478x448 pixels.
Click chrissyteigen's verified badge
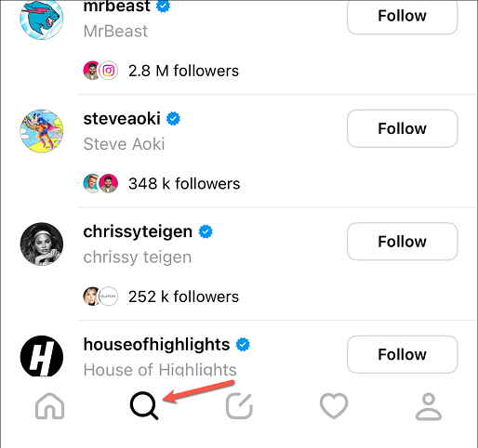point(206,231)
